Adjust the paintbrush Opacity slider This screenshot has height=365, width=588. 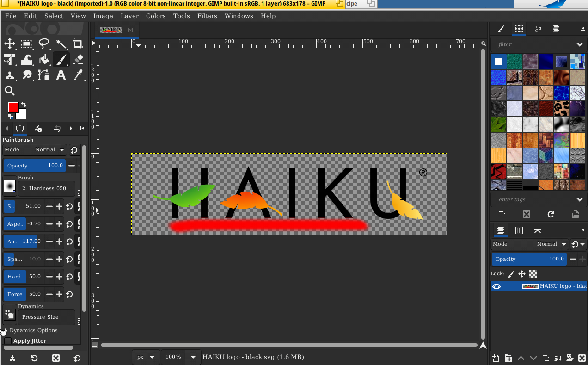[x=35, y=166]
